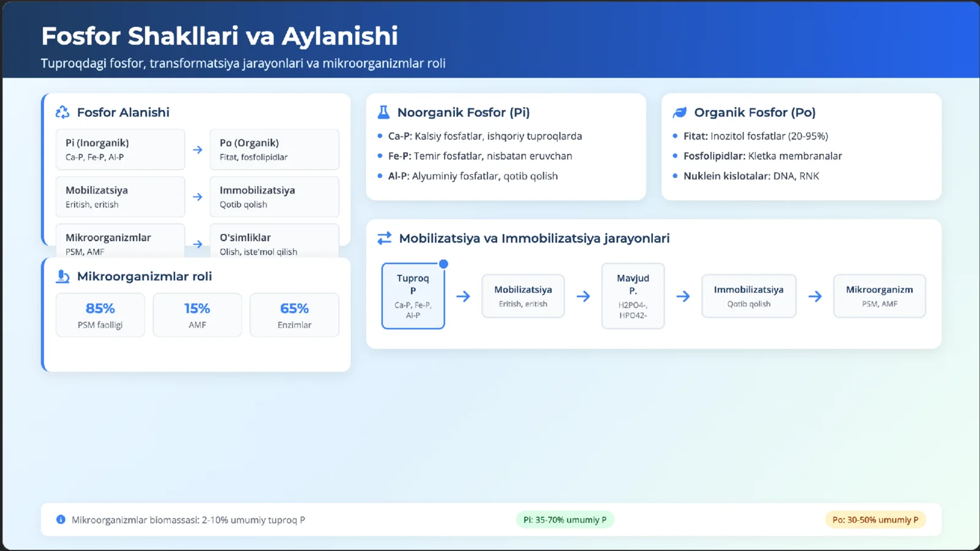Click the Fosfor Shakllari va Aylanishi title
Image resolution: width=980 pixels, height=551 pixels.
pyautogui.click(x=219, y=36)
